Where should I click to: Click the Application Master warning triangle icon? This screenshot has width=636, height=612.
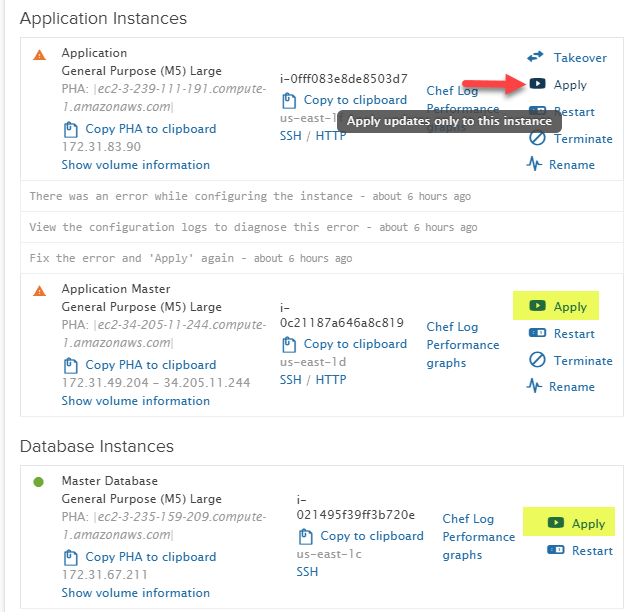coord(39,291)
